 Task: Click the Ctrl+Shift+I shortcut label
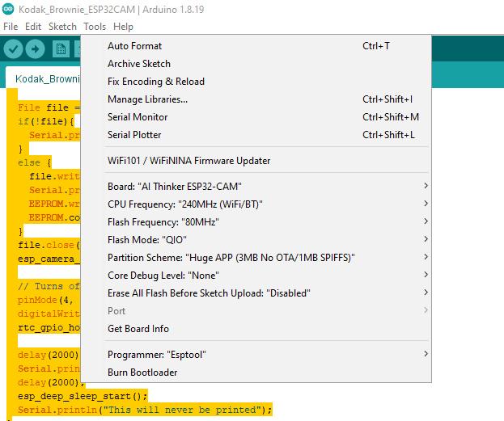point(388,99)
